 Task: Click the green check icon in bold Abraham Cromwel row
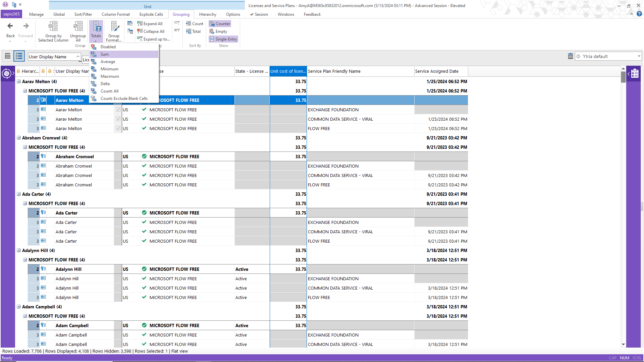144,156
